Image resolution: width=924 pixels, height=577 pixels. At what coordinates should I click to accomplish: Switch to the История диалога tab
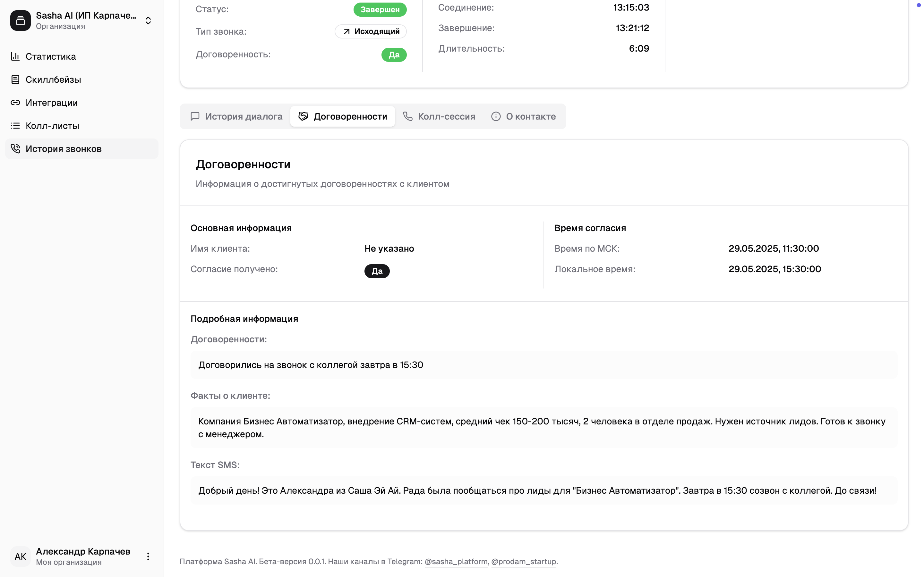coord(236,116)
